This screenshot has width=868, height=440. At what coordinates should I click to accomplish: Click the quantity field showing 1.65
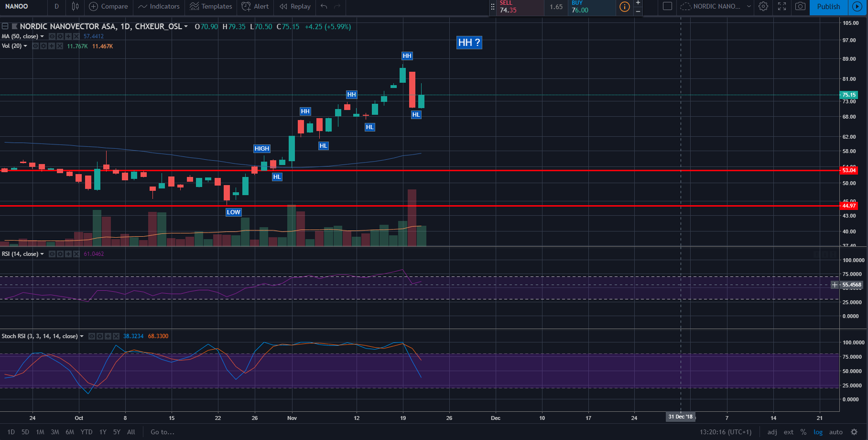point(556,7)
